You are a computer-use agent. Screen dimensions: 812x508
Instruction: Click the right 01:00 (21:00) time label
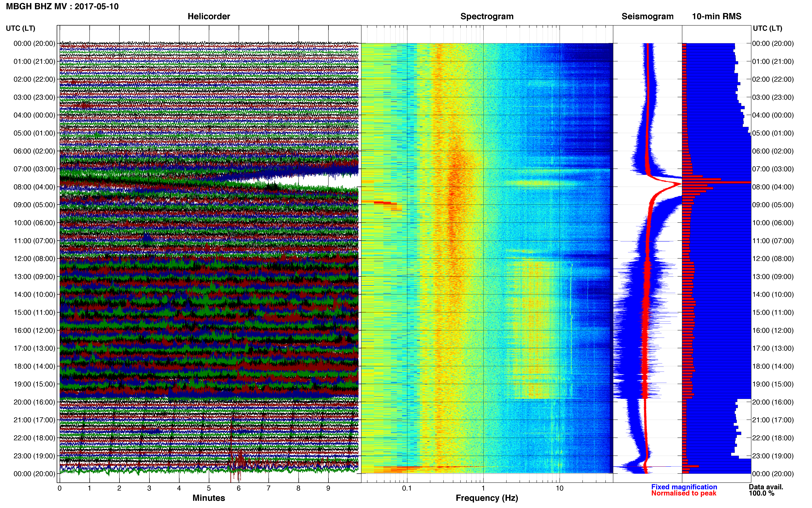coord(773,62)
